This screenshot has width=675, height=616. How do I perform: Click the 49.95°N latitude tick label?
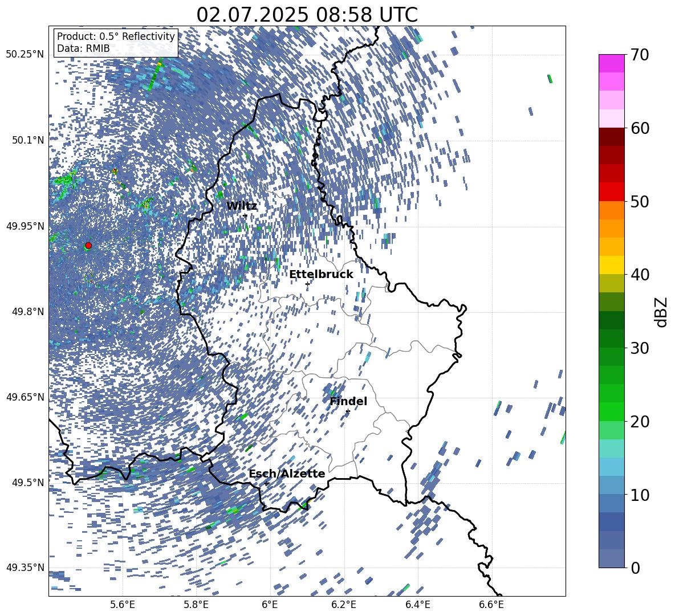(25, 226)
